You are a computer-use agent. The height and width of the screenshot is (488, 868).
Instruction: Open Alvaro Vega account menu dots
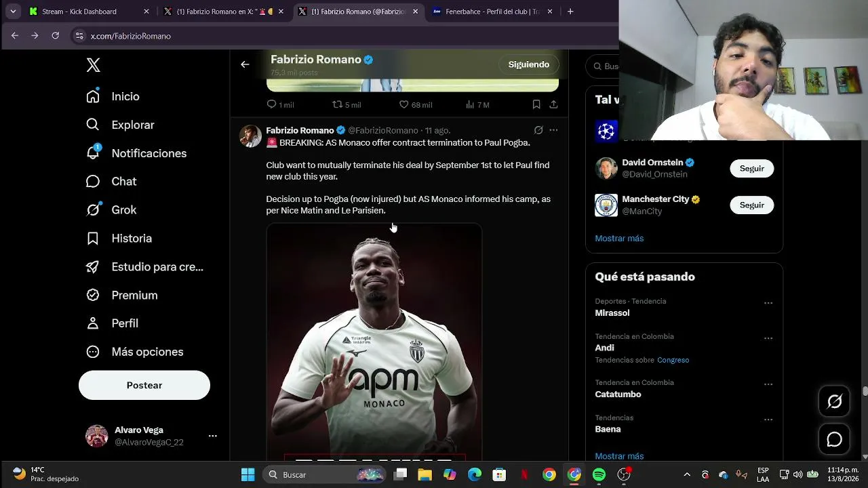point(212,436)
